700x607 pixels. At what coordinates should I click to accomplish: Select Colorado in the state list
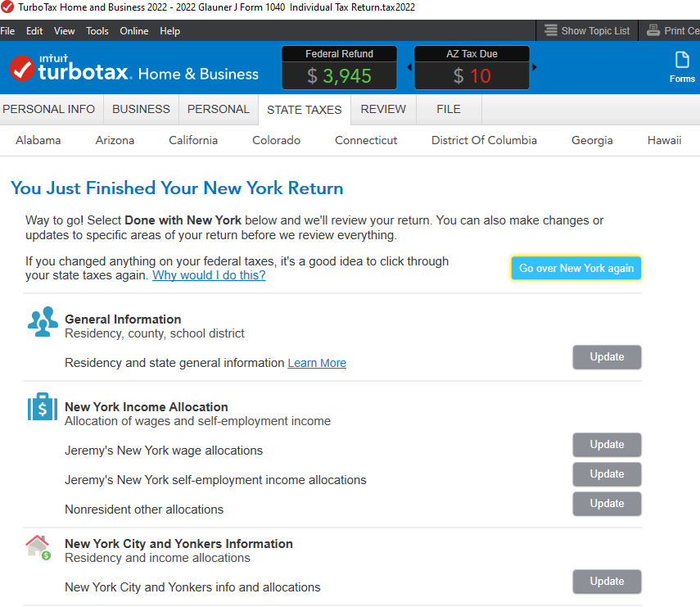point(277,140)
